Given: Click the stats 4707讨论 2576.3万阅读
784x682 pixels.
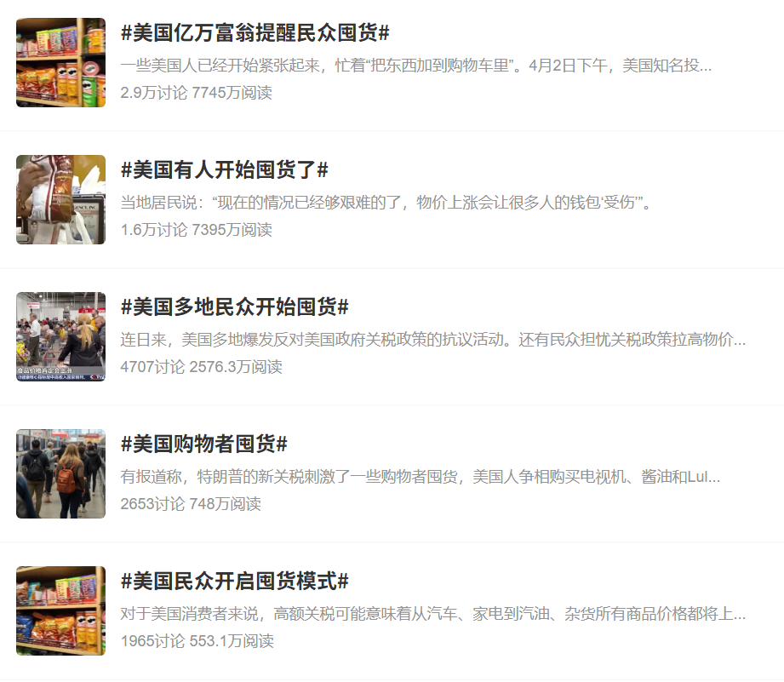Looking at the screenshot, I should pos(202,366).
